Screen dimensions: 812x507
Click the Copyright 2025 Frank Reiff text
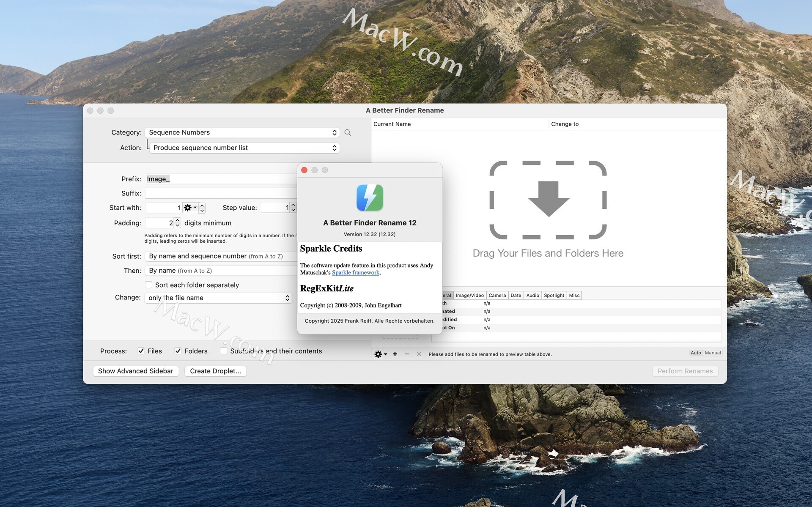(x=370, y=321)
